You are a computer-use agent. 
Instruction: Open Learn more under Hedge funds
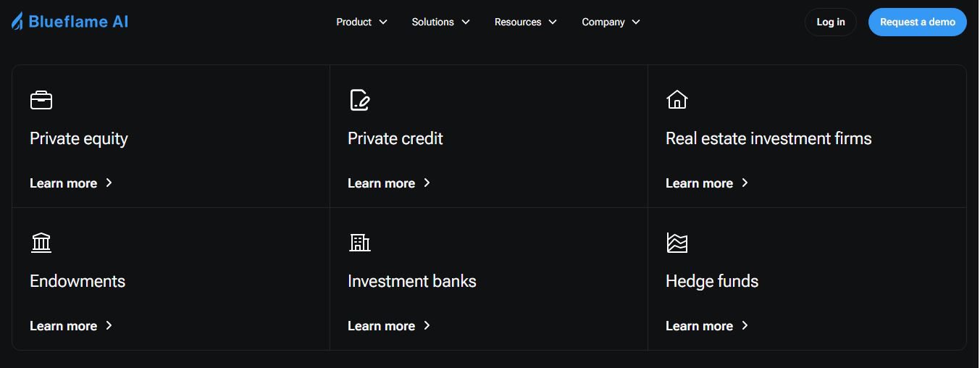coord(700,326)
